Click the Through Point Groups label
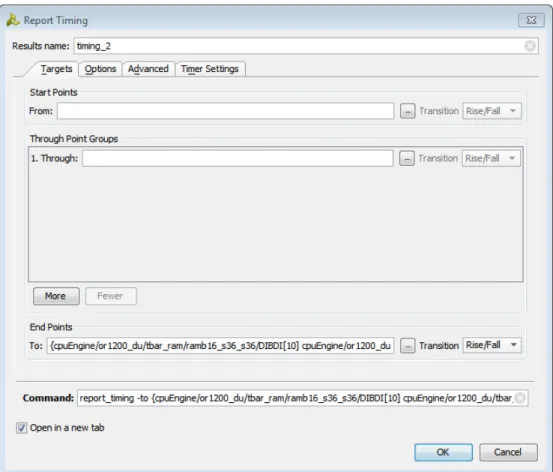Screen dimensions: 553x472 click(x=74, y=139)
